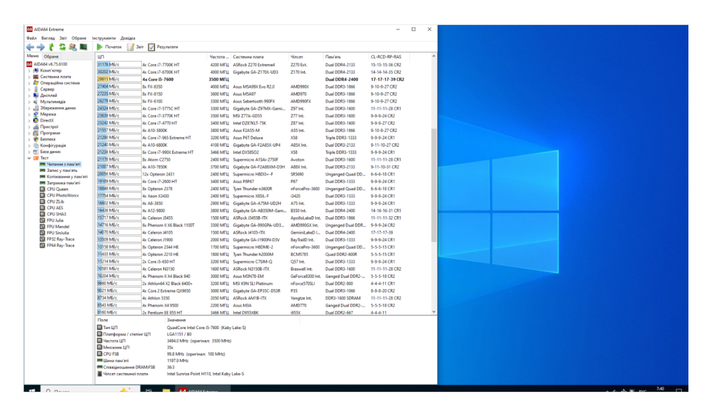This screenshot has width=720, height=415.
Task: Expand the Системна плата tree node
Action: coord(29,77)
